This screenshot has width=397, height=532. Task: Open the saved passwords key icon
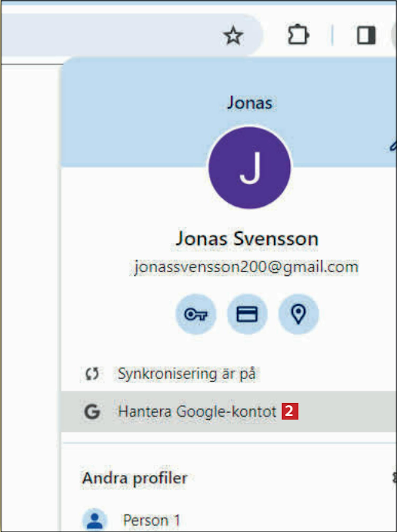[x=196, y=314]
